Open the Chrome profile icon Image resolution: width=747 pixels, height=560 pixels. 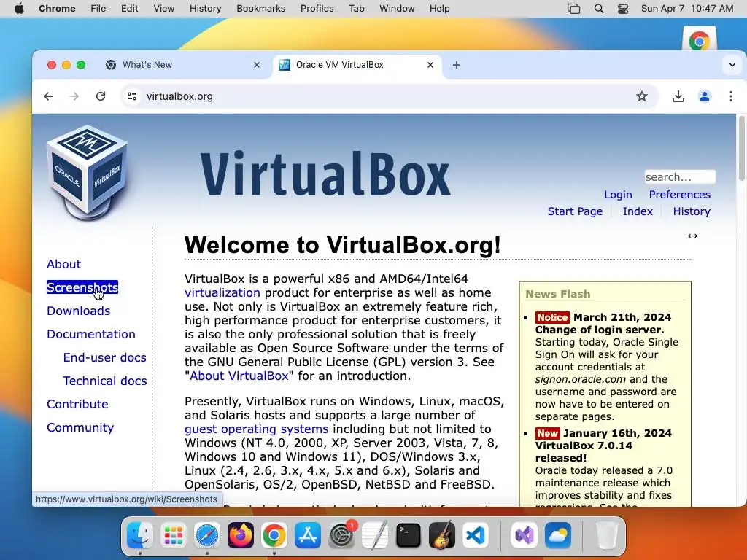pyautogui.click(x=704, y=96)
